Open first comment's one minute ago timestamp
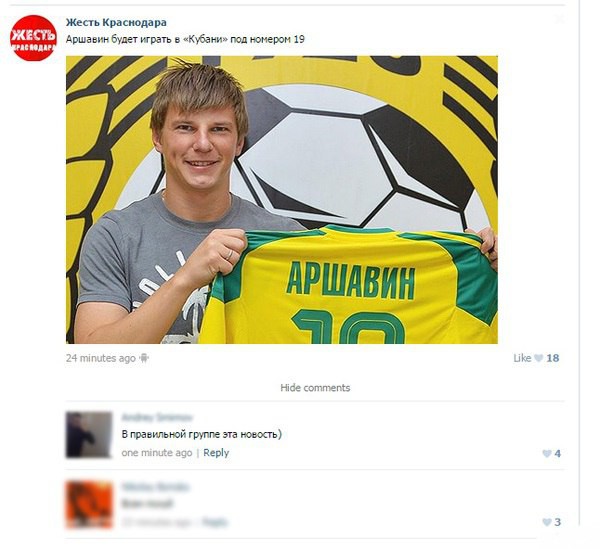 [x=157, y=453]
